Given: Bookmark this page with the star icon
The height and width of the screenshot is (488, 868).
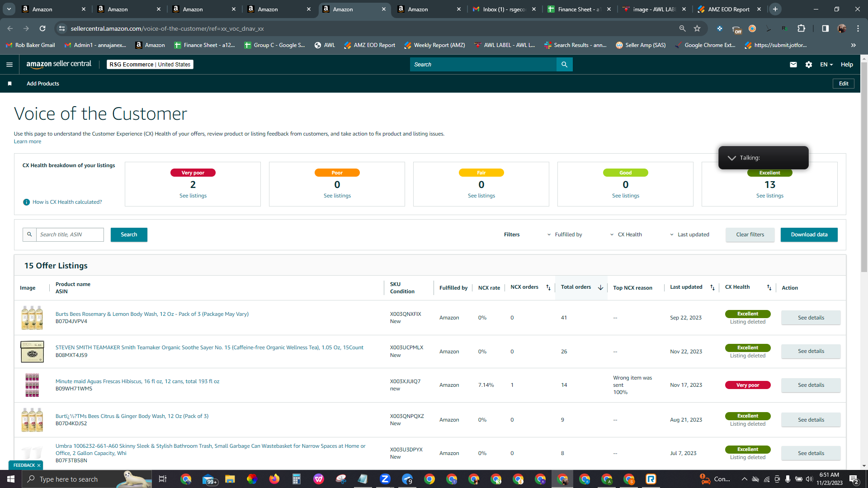Looking at the screenshot, I should click(x=697, y=28).
